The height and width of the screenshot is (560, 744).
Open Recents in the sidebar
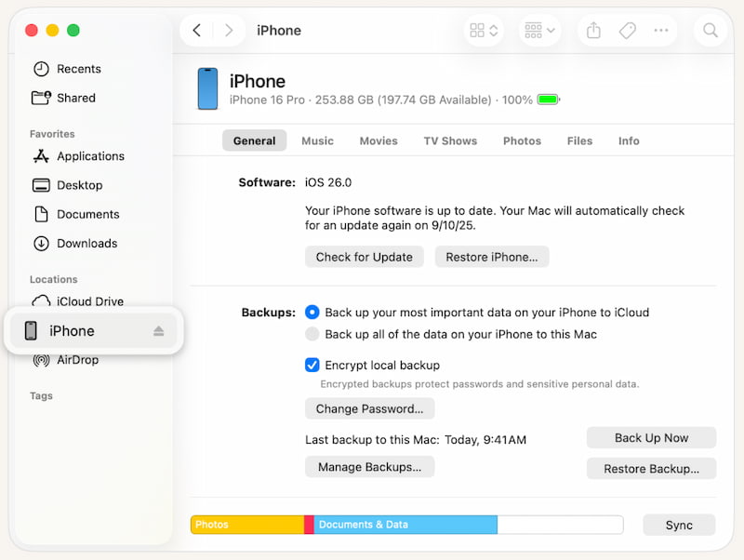[x=79, y=69]
